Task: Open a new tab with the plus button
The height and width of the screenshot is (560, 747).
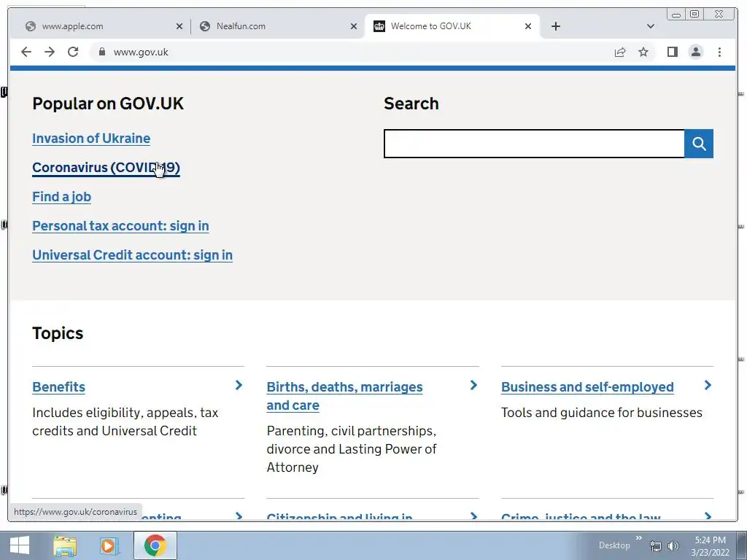Action: click(555, 26)
